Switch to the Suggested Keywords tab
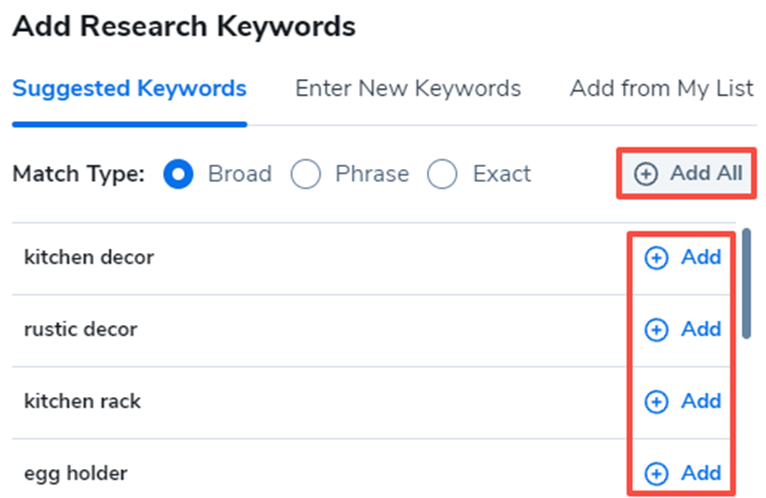The height and width of the screenshot is (498, 766). [x=129, y=88]
